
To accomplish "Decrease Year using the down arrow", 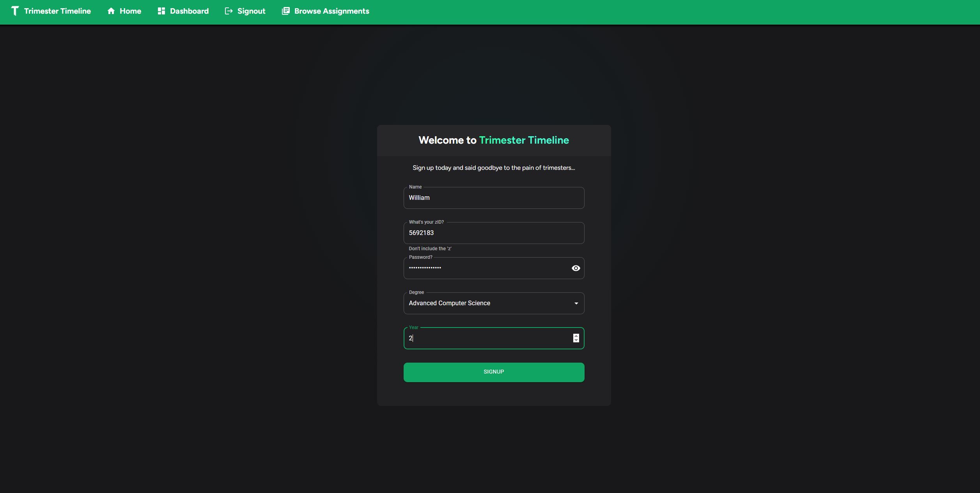I will (x=576, y=340).
